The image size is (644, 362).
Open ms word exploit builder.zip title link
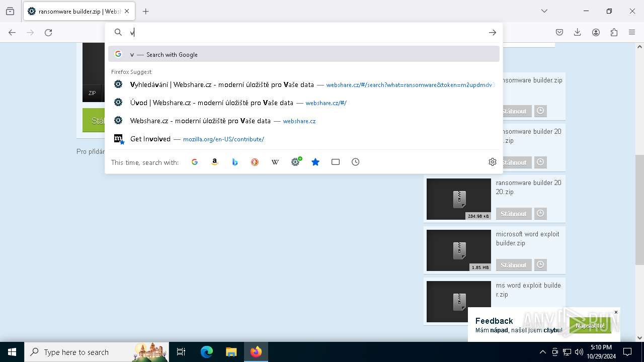tap(528, 290)
